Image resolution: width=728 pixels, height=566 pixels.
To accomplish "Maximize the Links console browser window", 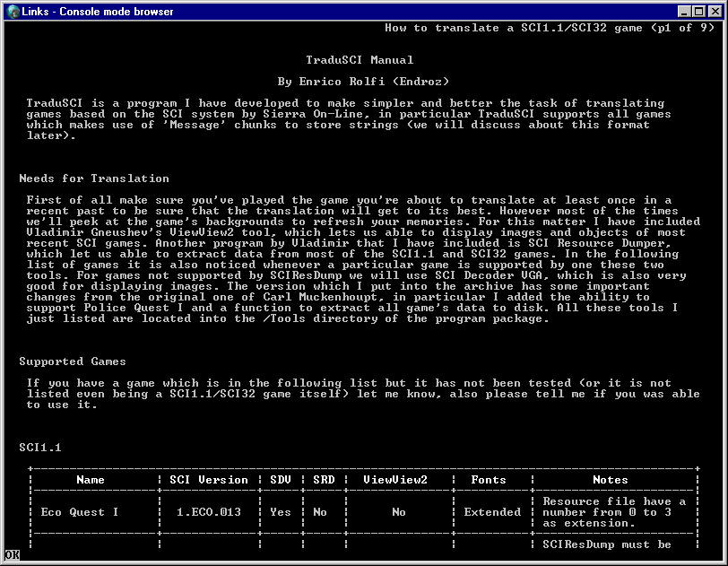I will 698,12.
